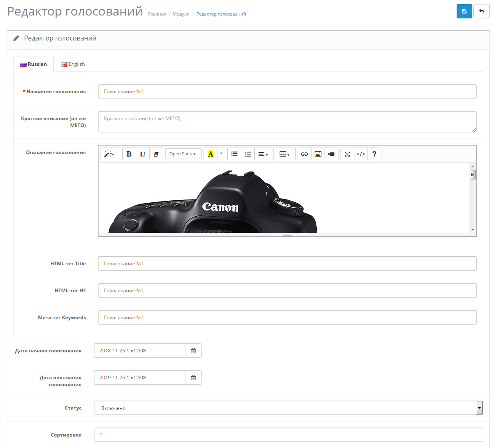The width and height of the screenshot is (493, 448).
Task: Open the Модули breadcrumb link
Action: pyautogui.click(x=181, y=14)
